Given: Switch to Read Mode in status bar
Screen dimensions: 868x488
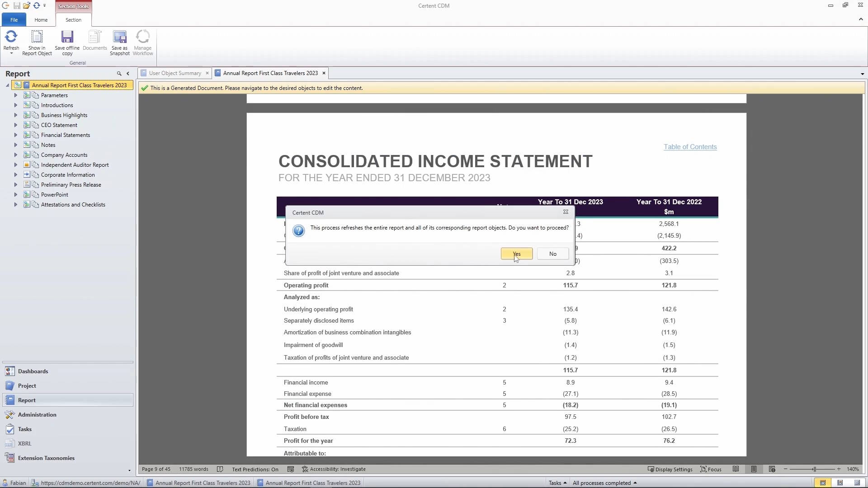Looking at the screenshot, I should coord(736,469).
